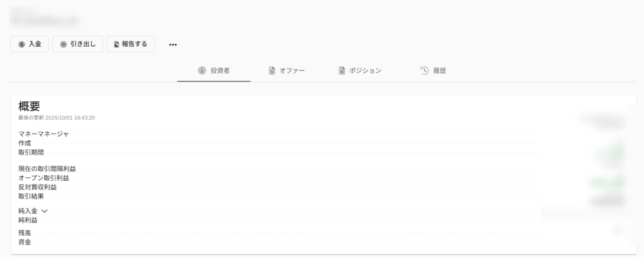Click the coin icon on 入金 button
This screenshot has width=644, height=257.
pos(22,44)
